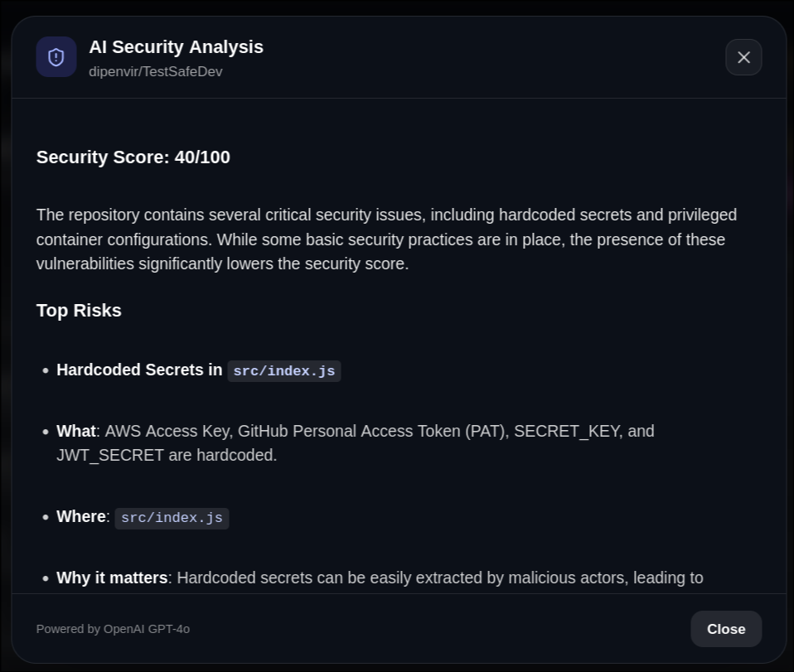Click the dipenvir/TestSafeDev repository name
794x672 pixels.
click(156, 72)
